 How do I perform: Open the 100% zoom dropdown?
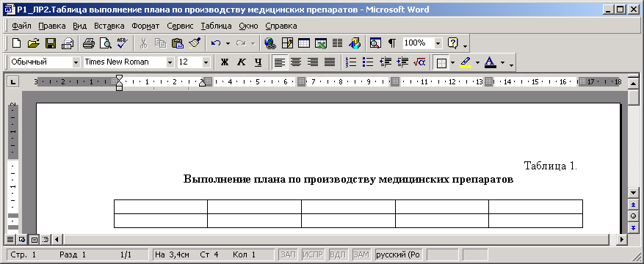click(438, 43)
